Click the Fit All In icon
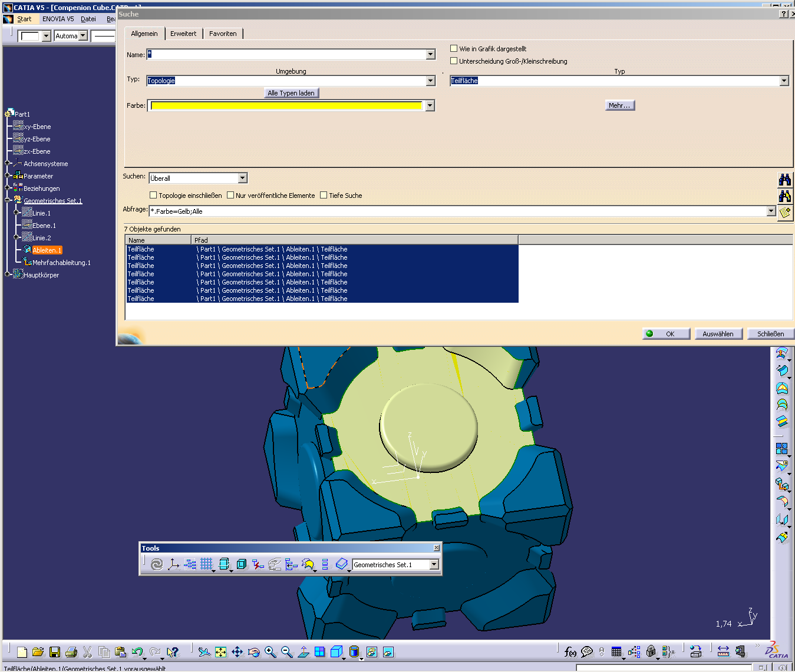This screenshot has height=672, width=795. pos(221,652)
